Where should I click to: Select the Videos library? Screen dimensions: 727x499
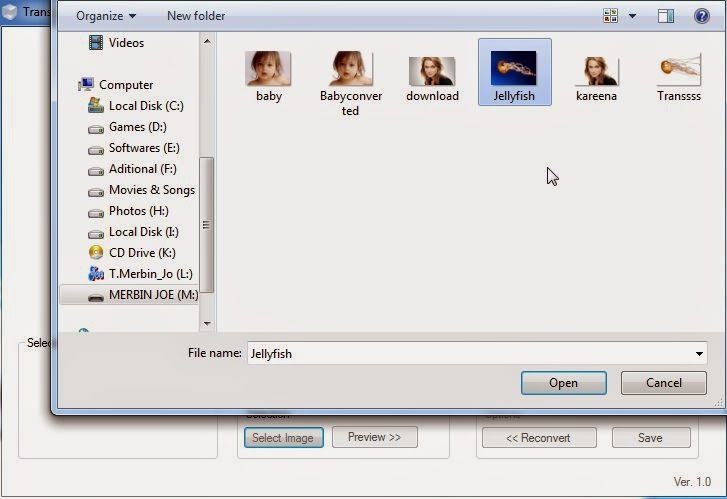[126, 43]
